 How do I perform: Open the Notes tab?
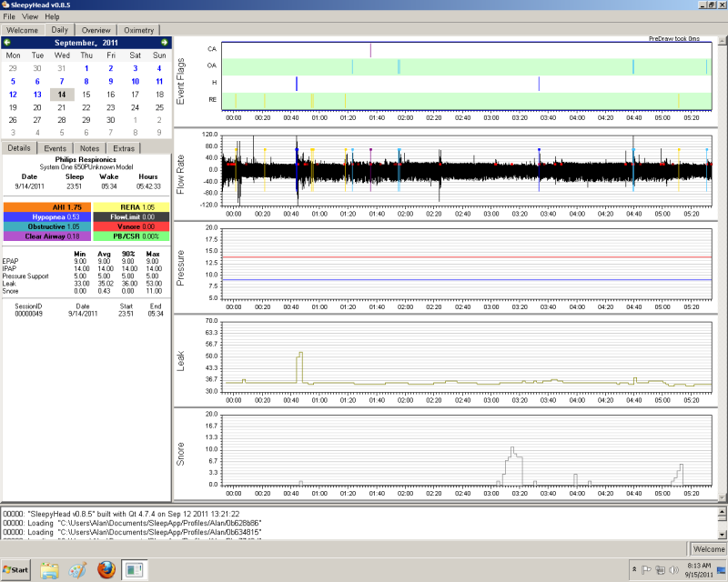click(x=89, y=148)
